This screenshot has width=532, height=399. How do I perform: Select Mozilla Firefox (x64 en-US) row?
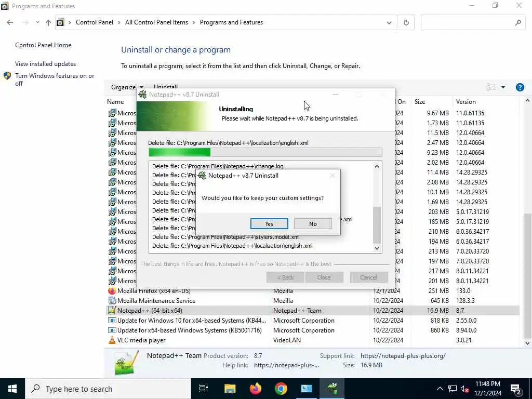312,291
